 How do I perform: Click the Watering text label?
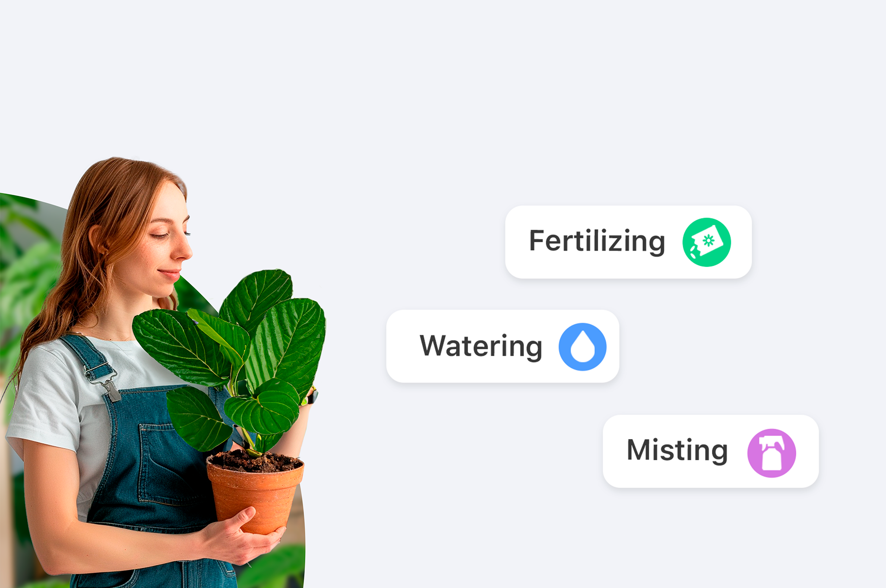pos(481,346)
